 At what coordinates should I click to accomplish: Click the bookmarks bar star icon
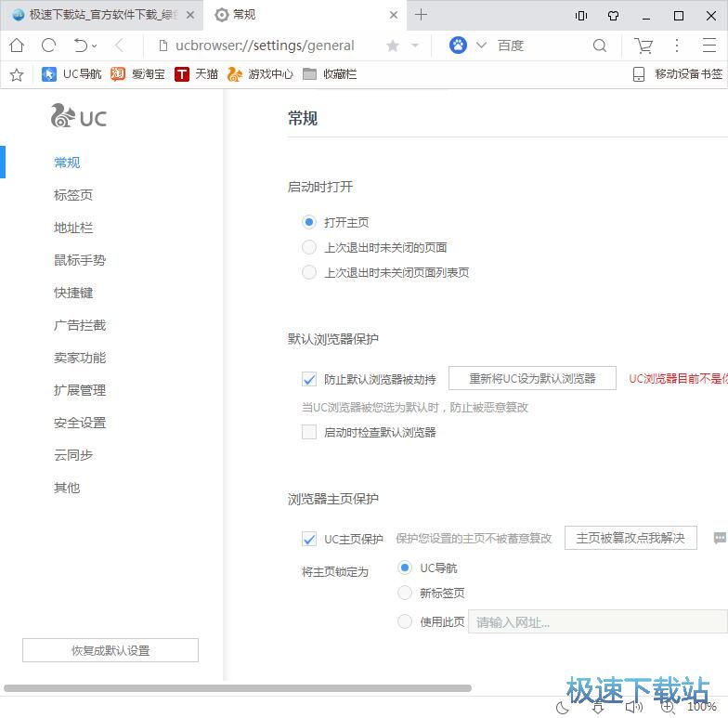[17, 74]
